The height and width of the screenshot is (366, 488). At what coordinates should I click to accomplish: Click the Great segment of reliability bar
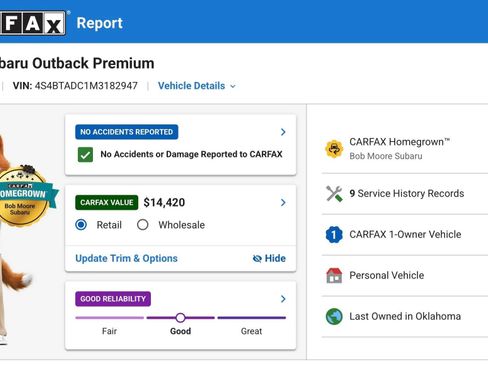point(252,318)
